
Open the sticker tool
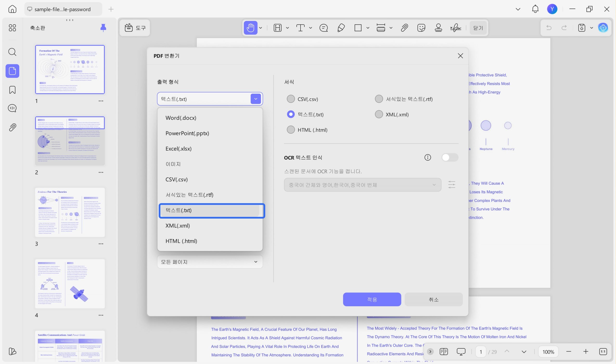[x=421, y=28]
